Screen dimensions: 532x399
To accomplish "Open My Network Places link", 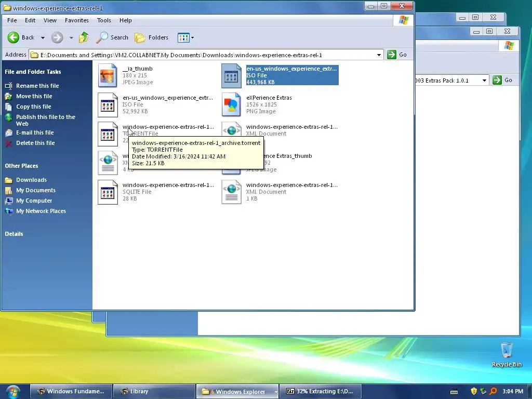I will (41, 211).
